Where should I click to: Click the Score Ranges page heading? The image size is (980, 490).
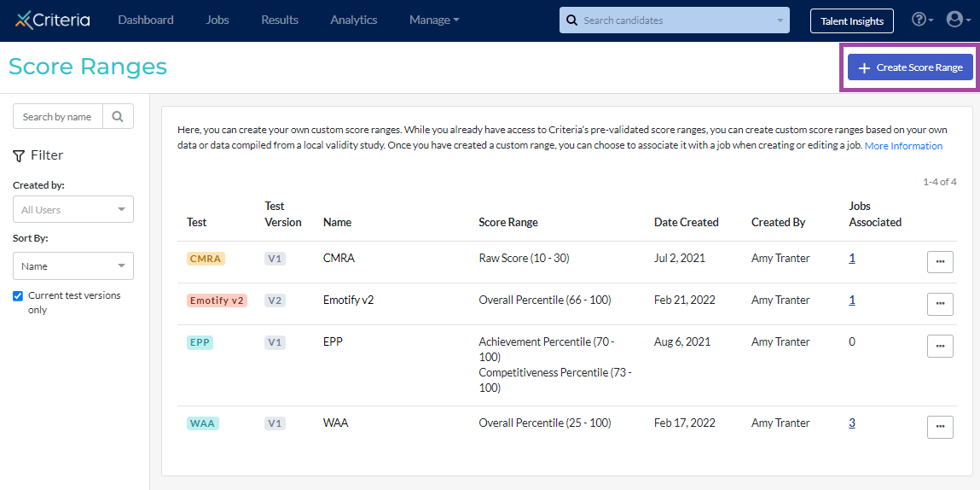[88, 67]
